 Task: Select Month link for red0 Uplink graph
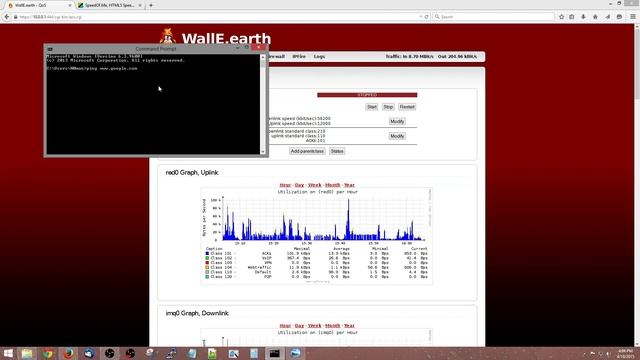point(333,185)
